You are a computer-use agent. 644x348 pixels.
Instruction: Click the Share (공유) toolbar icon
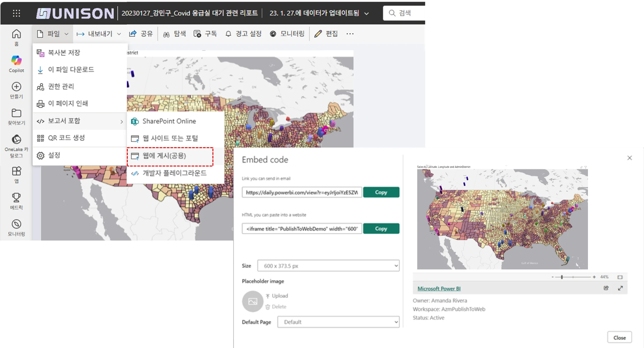coord(133,34)
